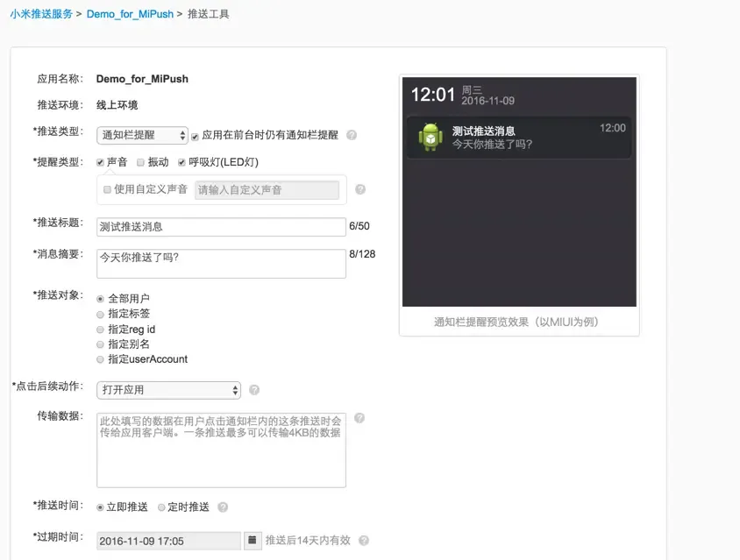Click the 今天你推送了吗? text in notification preview
The width and height of the screenshot is (740, 560).
(492, 144)
